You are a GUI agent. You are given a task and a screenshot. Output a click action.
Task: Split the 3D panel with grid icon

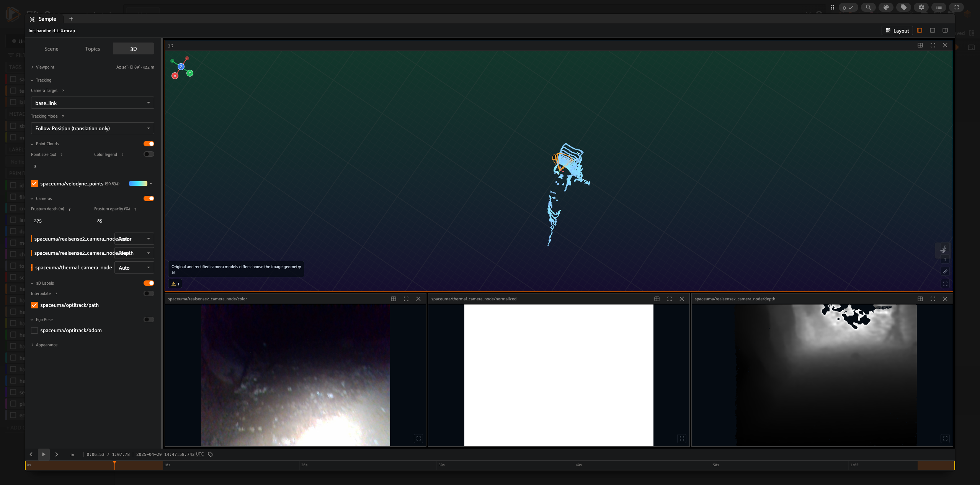920,45
